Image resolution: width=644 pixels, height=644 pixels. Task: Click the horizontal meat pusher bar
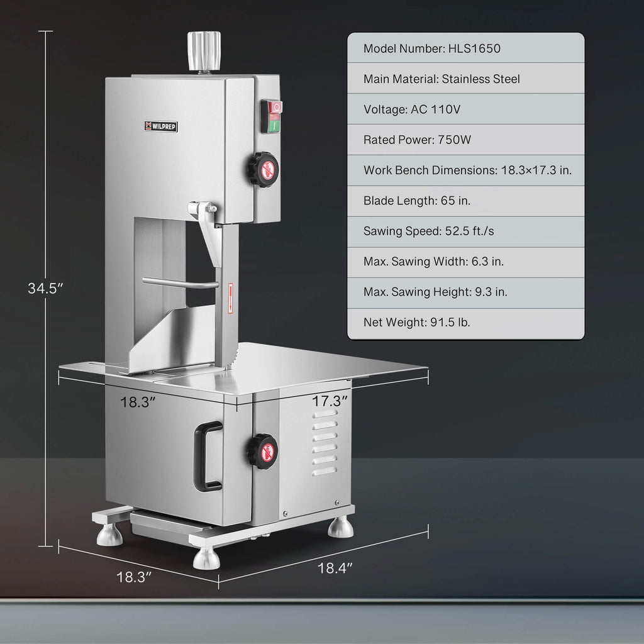pyautogui.click(x=179, y=282)
